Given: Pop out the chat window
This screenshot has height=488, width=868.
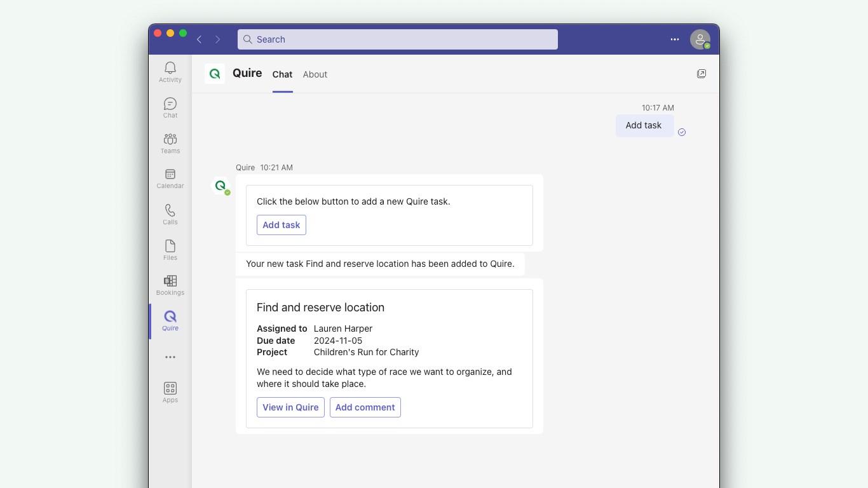Looking at the screenshot, I should (702, 74).
